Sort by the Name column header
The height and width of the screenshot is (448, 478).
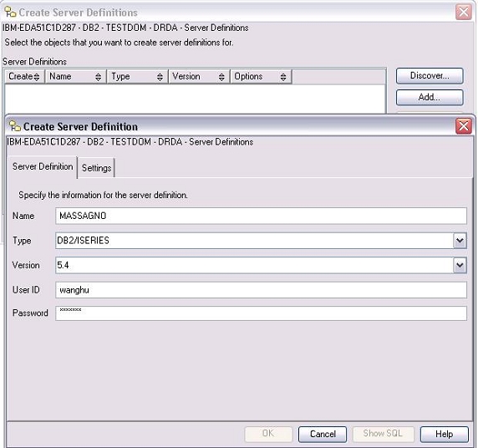[x=76, y=76]
